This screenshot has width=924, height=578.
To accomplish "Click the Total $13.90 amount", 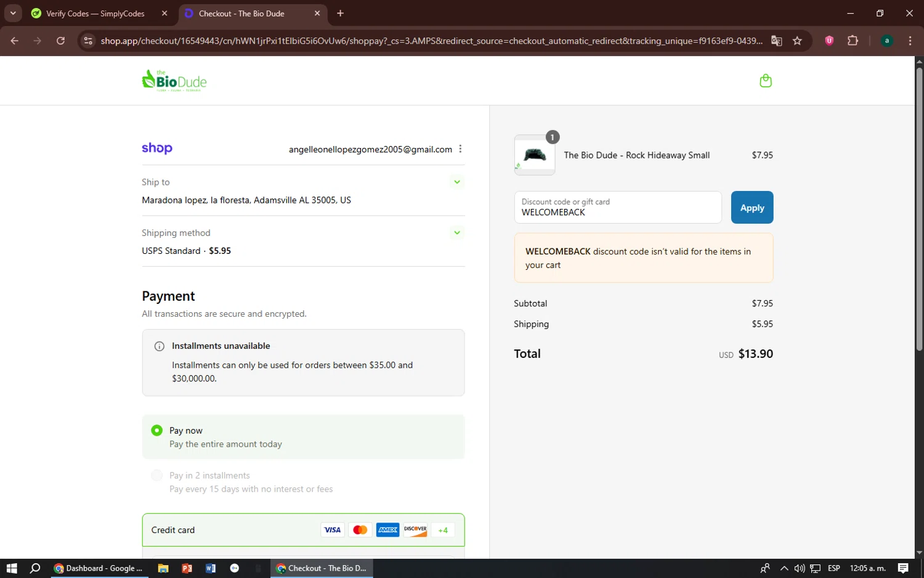I will [756, 354].
